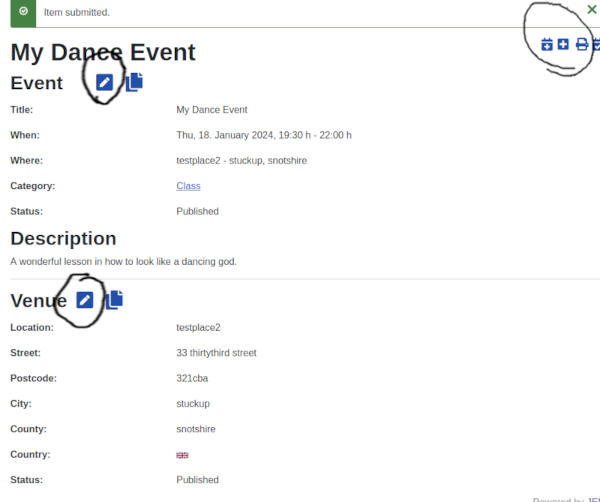Viewport: 600px width, 502px height.
Task: Dismiss the Item submitted message
Action: (592, 10)
